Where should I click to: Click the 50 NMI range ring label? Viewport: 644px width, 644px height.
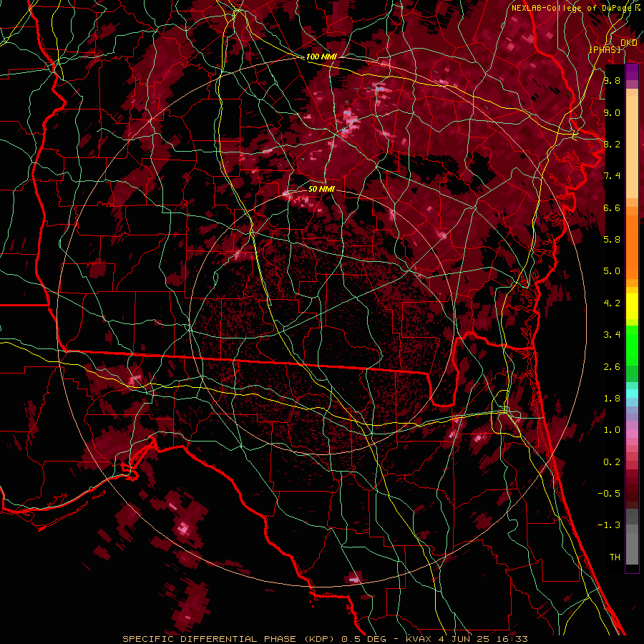pos(321,189)
